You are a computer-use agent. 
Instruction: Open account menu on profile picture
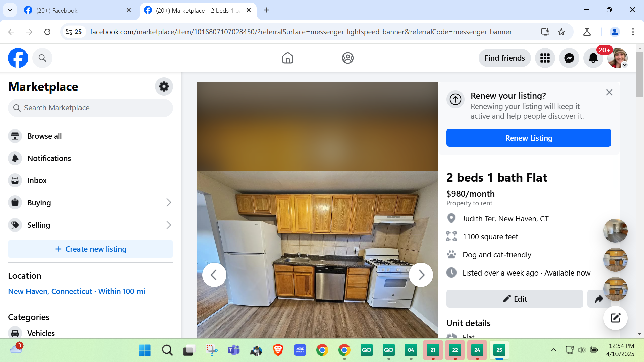click(618, 58)
